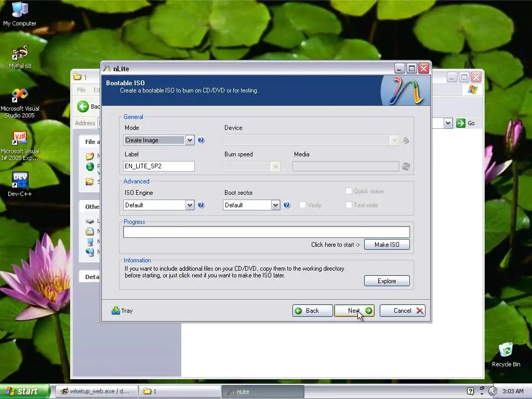Open Recycle Bin icon
The height and width of the screenshot is (399, 532).
tap(506, 354)
